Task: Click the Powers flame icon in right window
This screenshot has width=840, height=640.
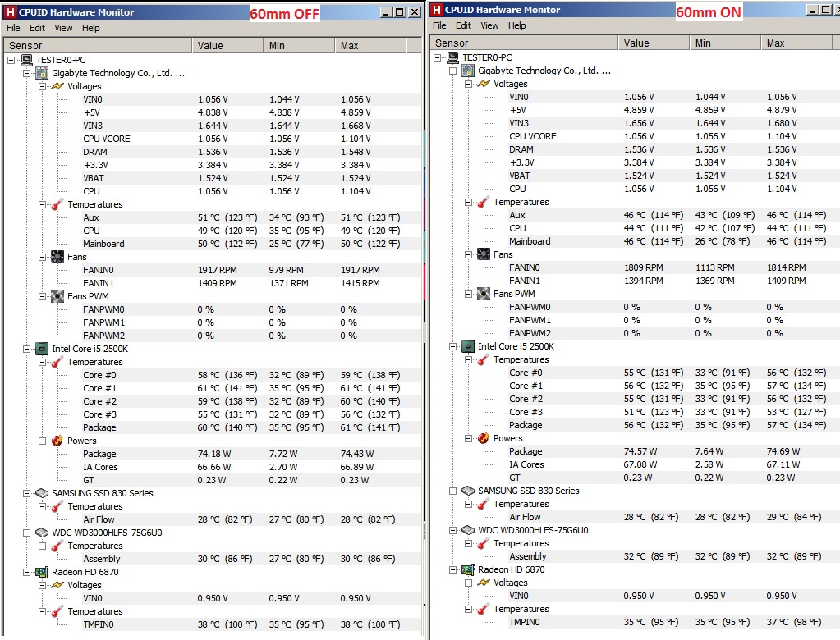Action: (x=484, y=438)
